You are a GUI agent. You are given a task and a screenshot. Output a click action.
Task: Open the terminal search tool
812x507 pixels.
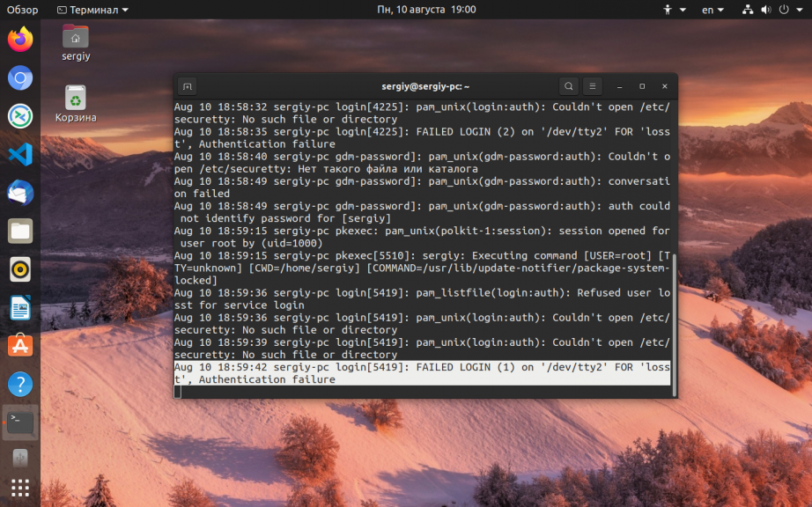pyautogui.click(x=569, y=86)
